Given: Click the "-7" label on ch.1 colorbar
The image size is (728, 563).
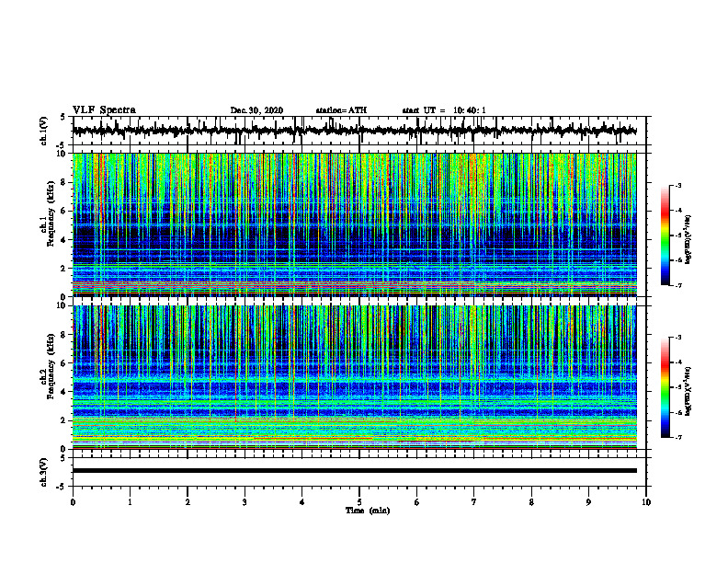Looking at the screenshot, I should 678,285.
